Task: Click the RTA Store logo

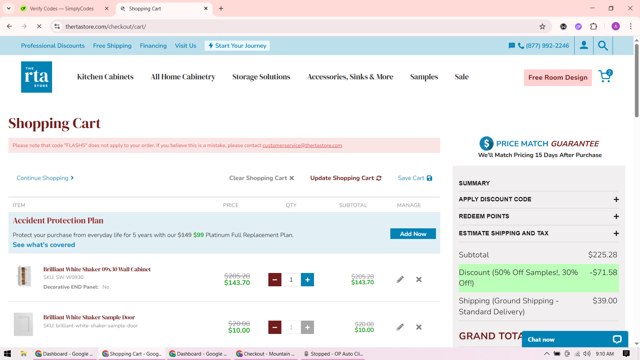Action: click(x=36, y=77)
